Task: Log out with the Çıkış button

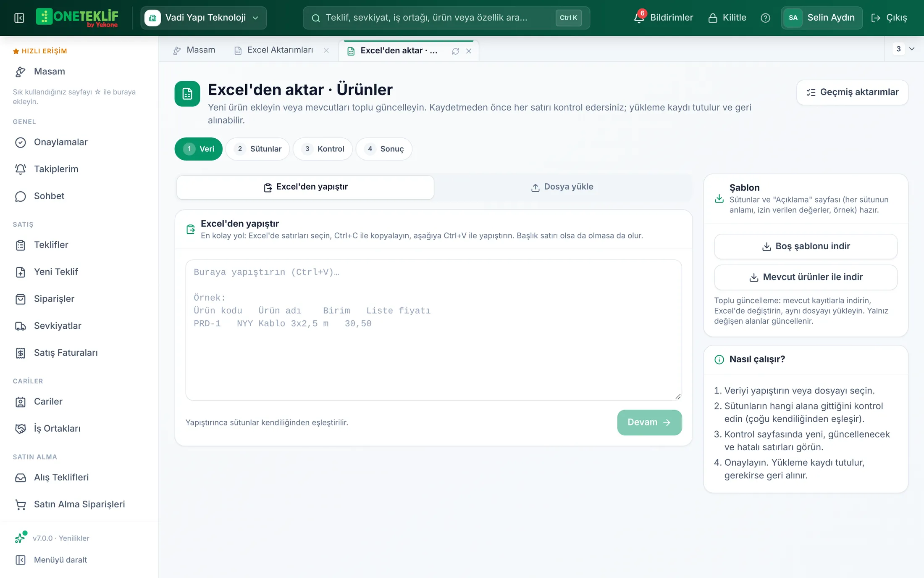Action: 889,18
